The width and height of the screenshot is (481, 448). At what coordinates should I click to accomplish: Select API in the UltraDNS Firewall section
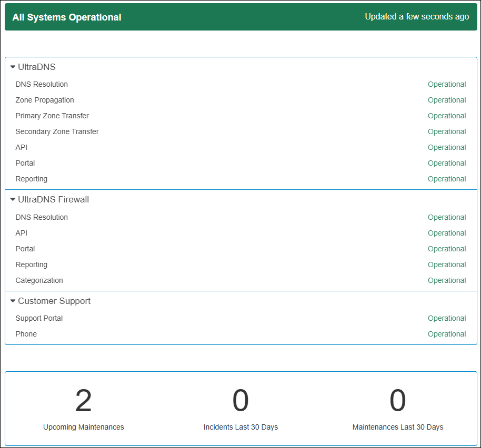[22, 233]
